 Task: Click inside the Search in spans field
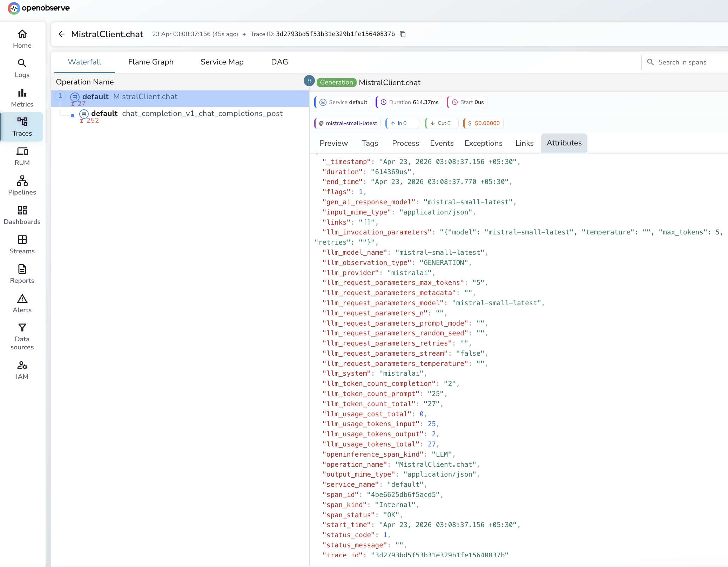687,62
